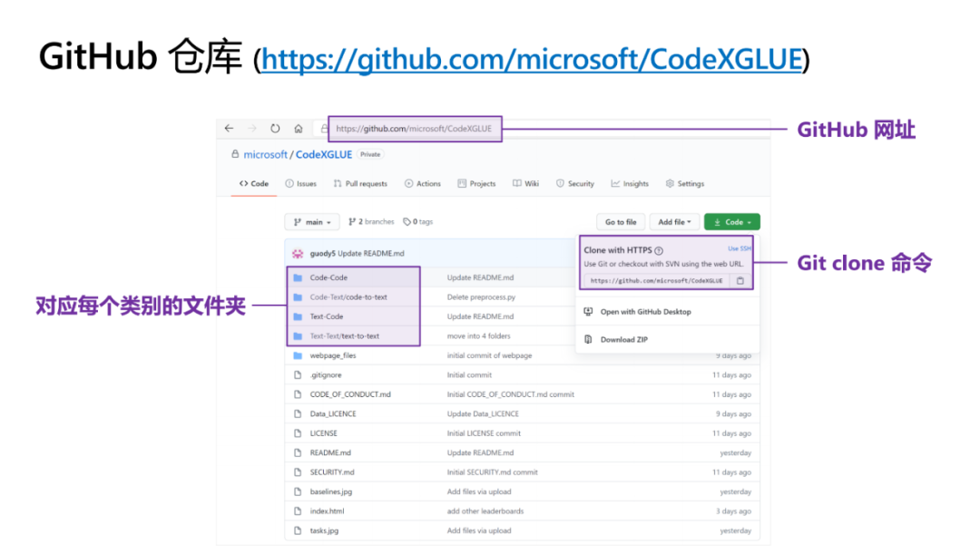The width and height of the screenshot is (980, 554).
Task: Open the Security tab
Action: coord(575,184)
